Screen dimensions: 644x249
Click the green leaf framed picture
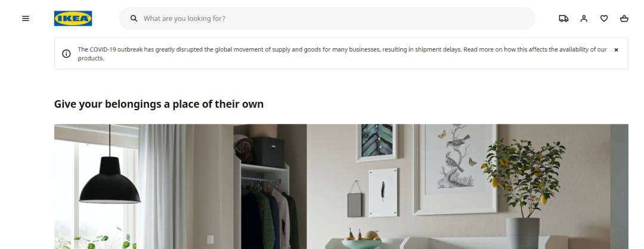377,142
